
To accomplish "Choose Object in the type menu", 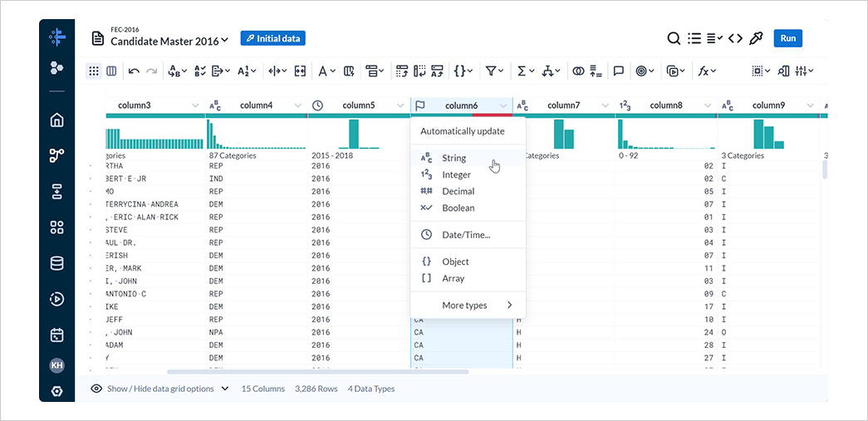I will 468,262.
